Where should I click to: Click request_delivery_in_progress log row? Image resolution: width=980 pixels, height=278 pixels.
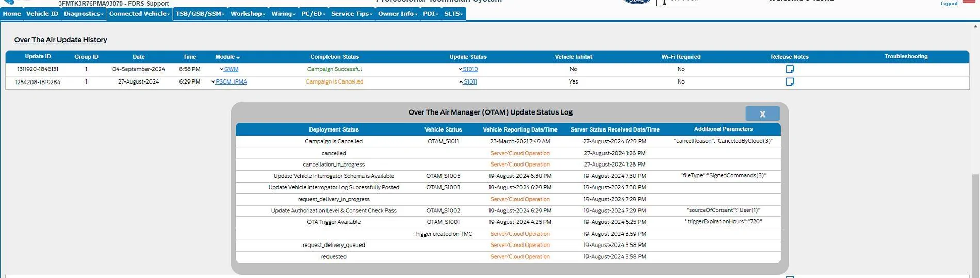coord(334,199)
